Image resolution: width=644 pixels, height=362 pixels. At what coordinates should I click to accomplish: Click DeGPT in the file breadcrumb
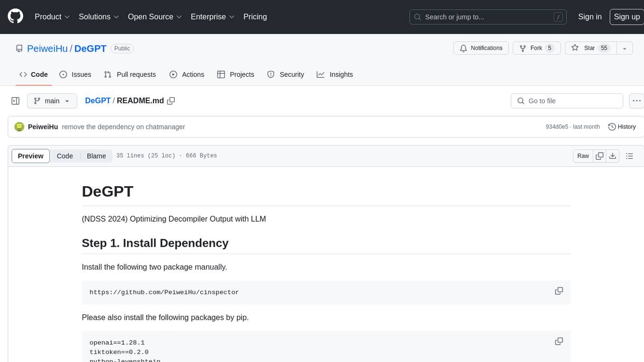(98, 100)
